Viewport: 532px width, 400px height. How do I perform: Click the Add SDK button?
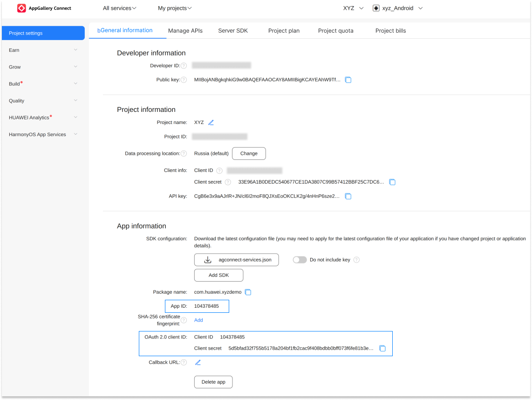(x=219, y=276)
